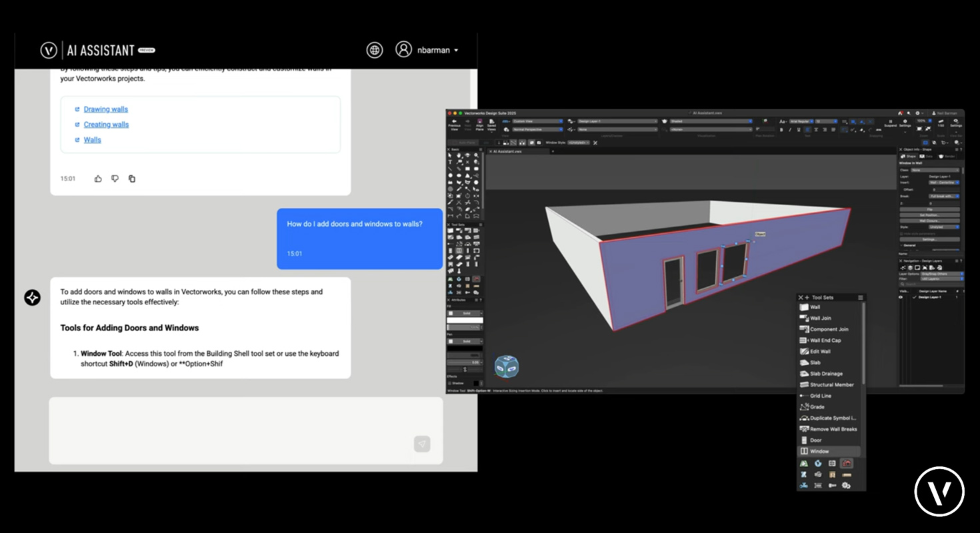Click the thumbs down feedback icon

coord(115,179)
